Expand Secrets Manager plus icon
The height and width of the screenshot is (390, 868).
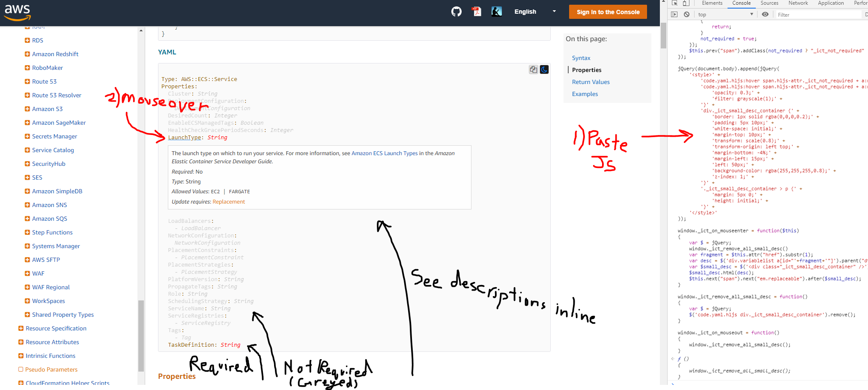pyautogui.click(x=27, y=136)
